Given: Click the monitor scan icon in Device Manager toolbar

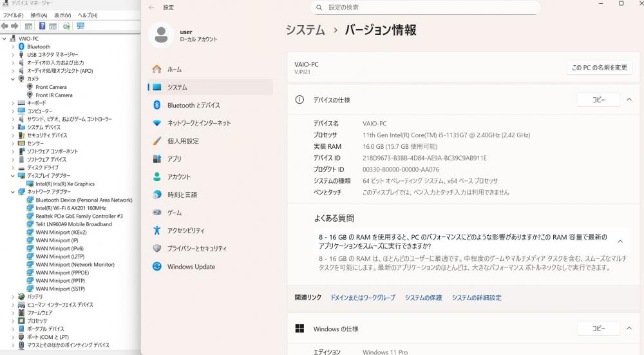Looking at the screenshot, I should (80, 26).
